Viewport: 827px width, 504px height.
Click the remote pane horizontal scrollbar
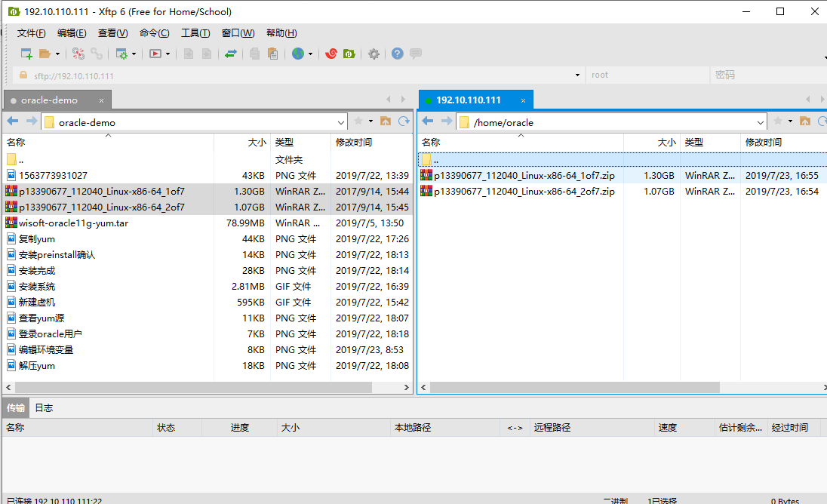coord(575,388)
